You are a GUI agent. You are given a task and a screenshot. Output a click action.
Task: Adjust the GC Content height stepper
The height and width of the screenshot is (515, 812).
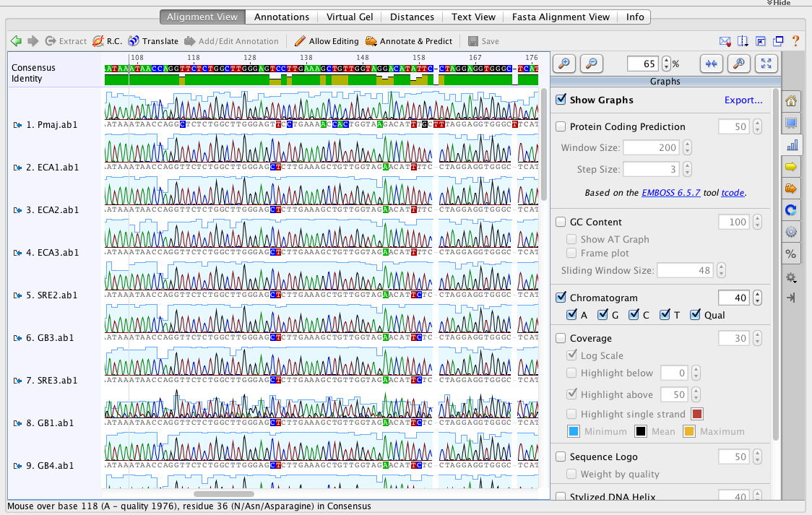coord(758,222)
